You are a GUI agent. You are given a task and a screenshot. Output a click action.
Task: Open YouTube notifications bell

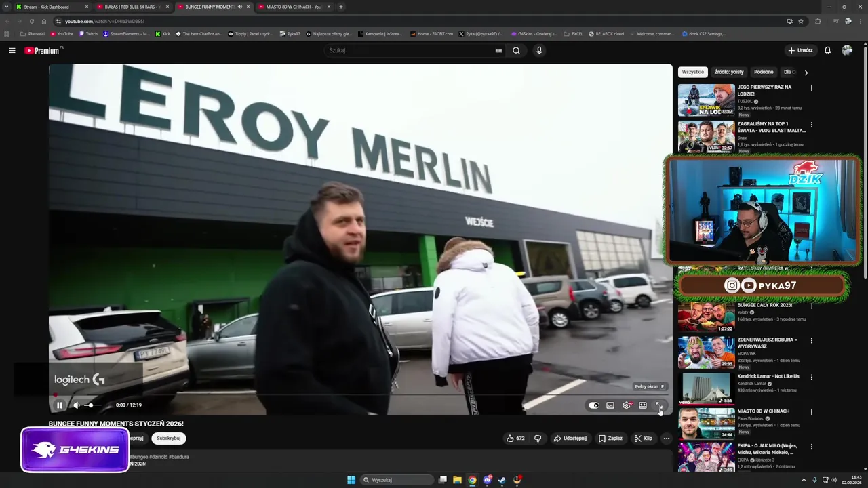827,50
